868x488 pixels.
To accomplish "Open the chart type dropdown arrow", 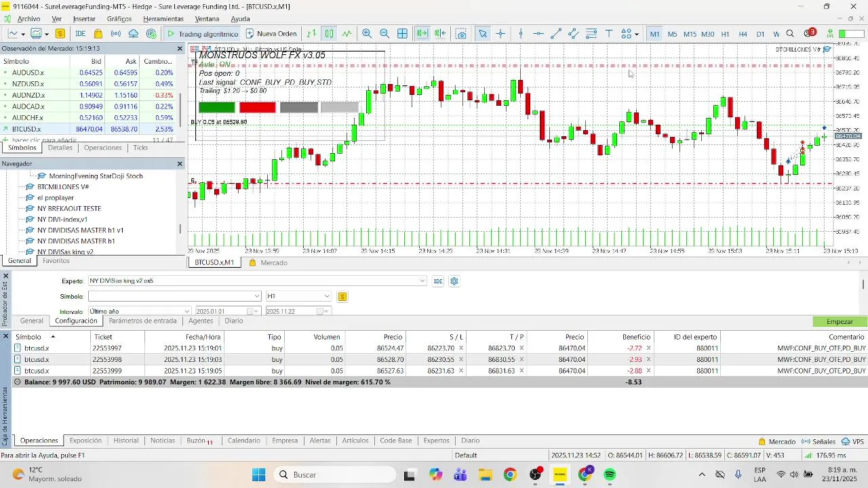I will tap(23, 34).
